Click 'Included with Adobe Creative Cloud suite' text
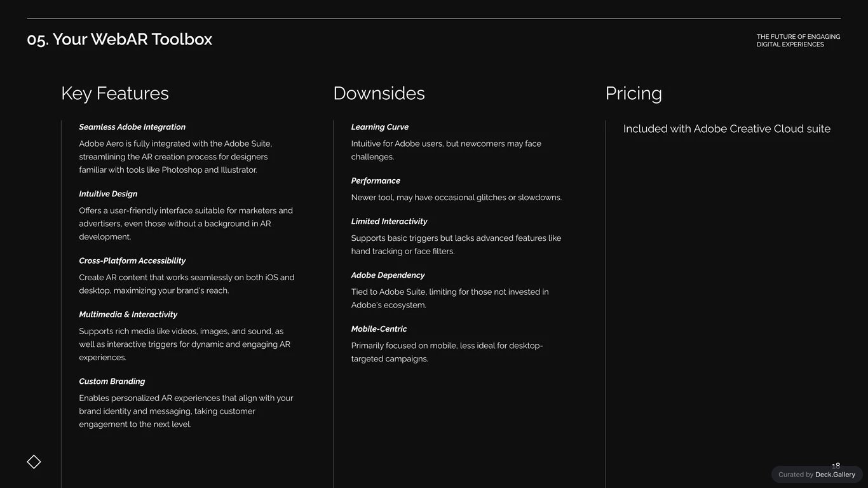868x488 pixels. (727, 129)
